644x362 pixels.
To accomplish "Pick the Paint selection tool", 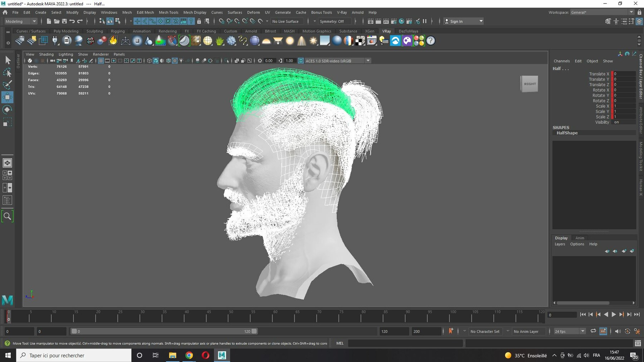I will click(7, 85).
